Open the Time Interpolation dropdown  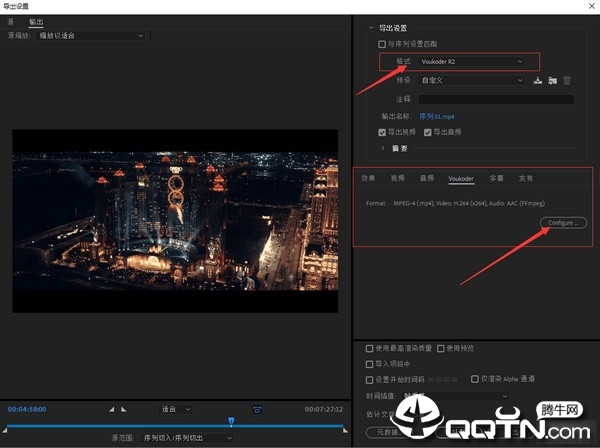[x=455, y=396]
